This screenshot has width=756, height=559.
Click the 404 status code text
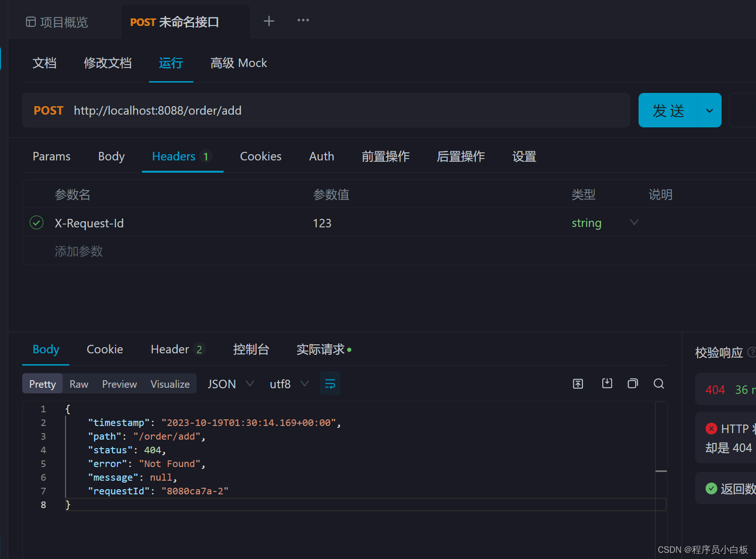[715, 390]
